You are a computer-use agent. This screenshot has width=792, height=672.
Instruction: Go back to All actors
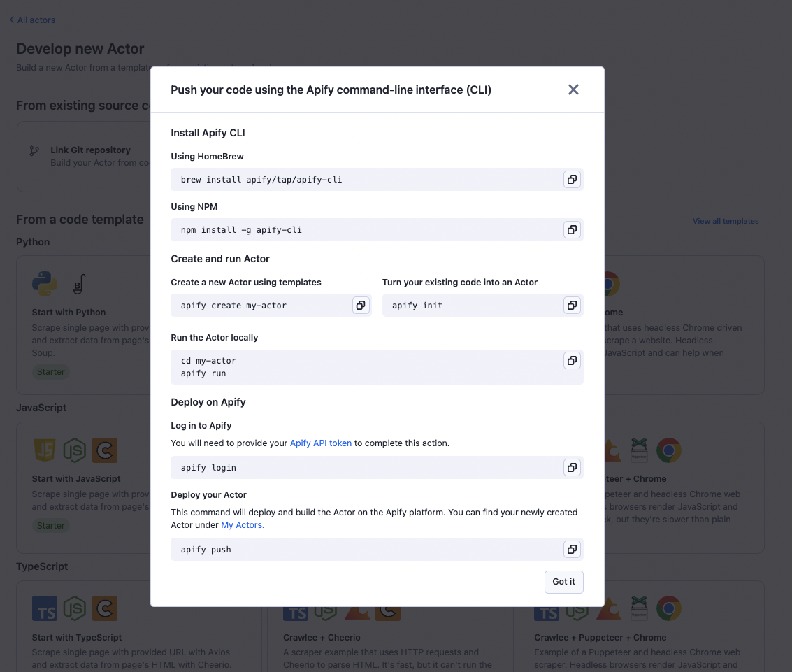(33, 20)
